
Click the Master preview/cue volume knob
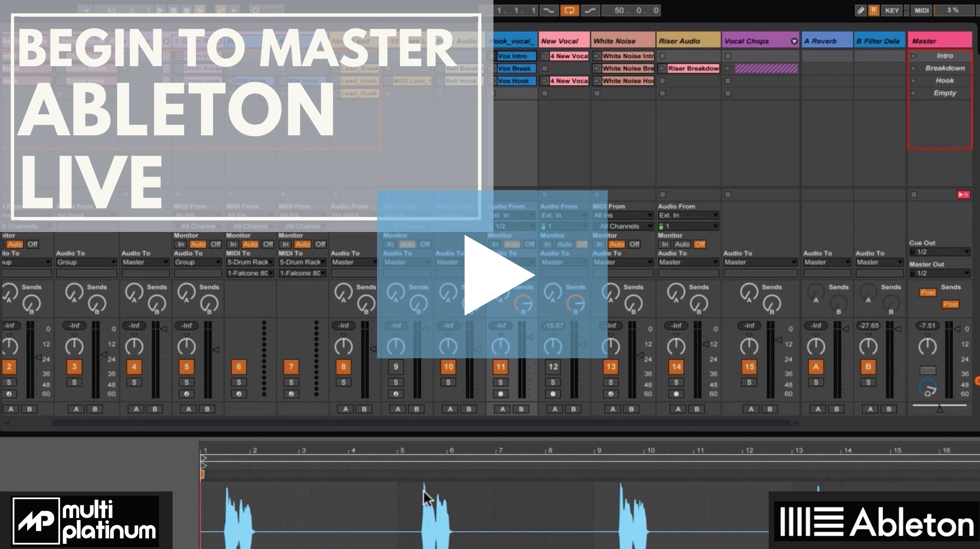pyautogui.click(x=927, y=387)
